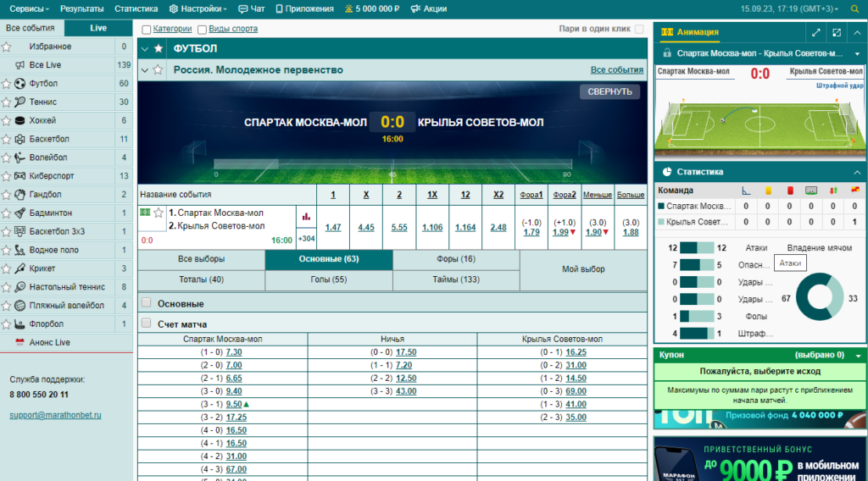The width and height of the screenshot is (868, 481).
Task: Switch to the Live tab
Action: tap(98, 28)
